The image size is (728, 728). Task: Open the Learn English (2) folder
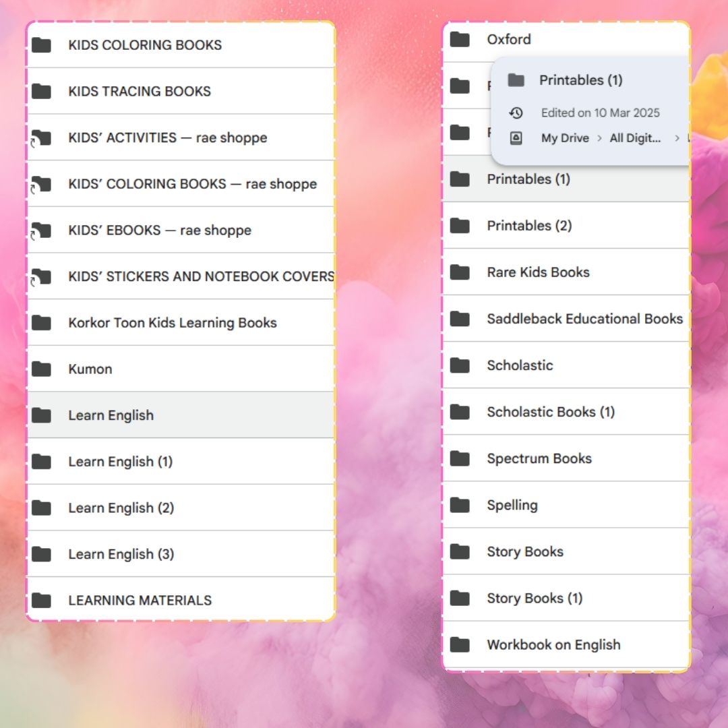121,508
